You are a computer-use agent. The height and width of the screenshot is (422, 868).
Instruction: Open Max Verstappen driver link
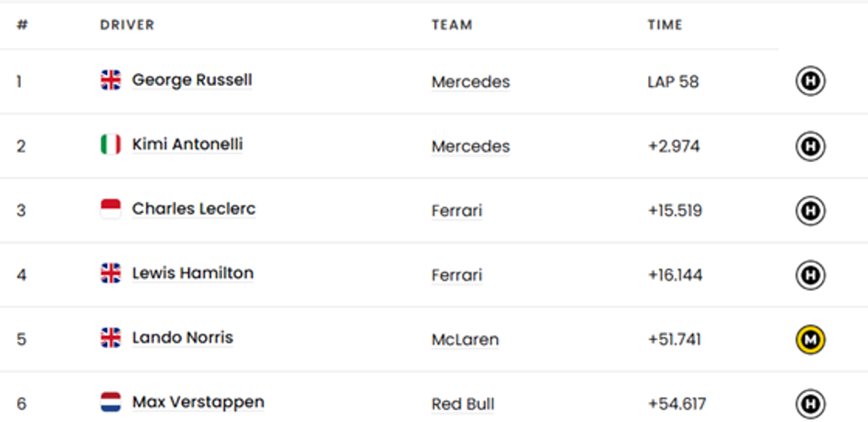tap(198, 402)
